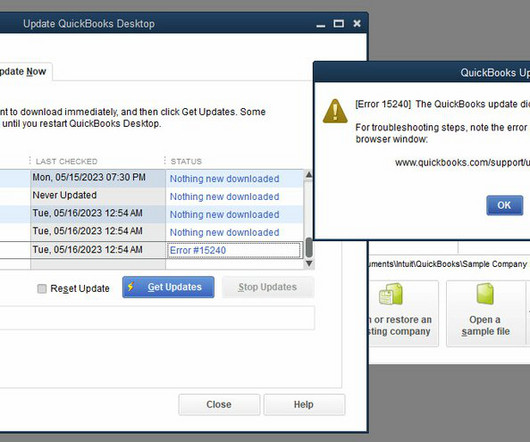Click the lightning bolt icon on Get Updates

131,287
